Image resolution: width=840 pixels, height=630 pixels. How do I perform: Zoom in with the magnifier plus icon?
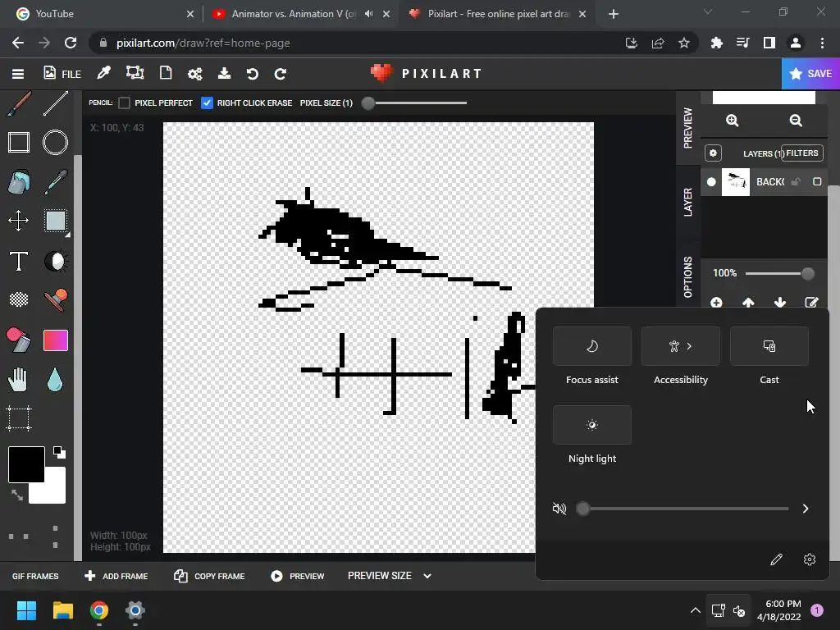coord(733,121)
